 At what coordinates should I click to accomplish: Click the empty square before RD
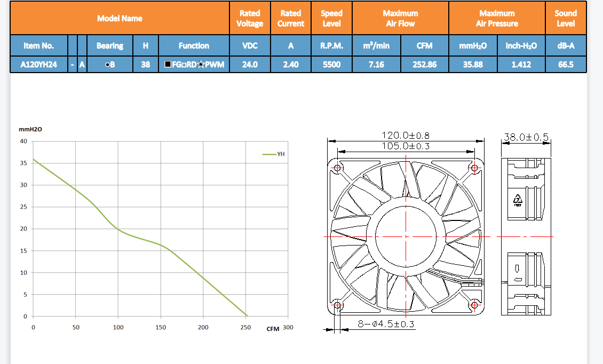click(x=183, y=65)
